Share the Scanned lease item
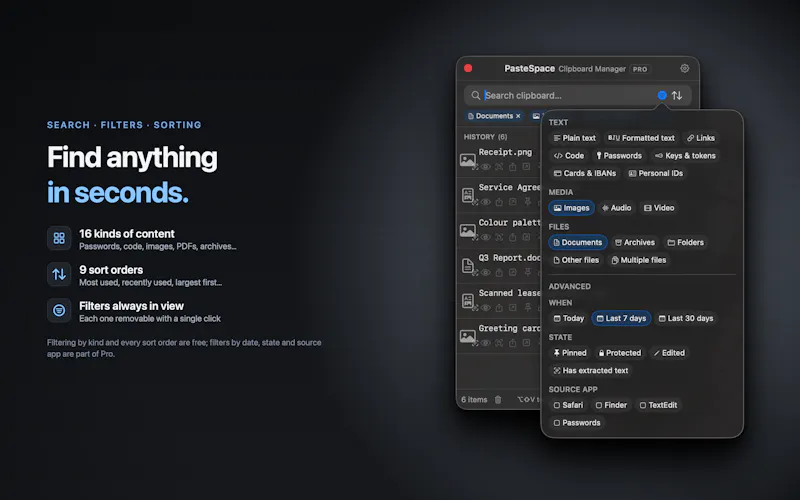The image size is (800, 500). tap(499, 308)
